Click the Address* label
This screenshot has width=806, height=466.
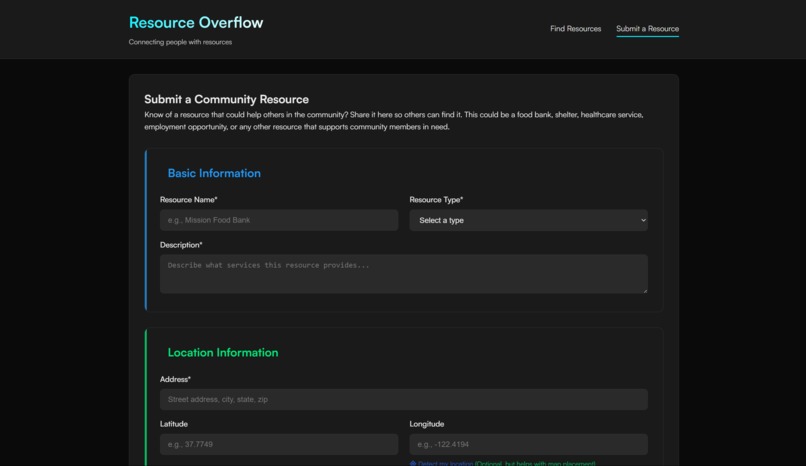(175, 379)
